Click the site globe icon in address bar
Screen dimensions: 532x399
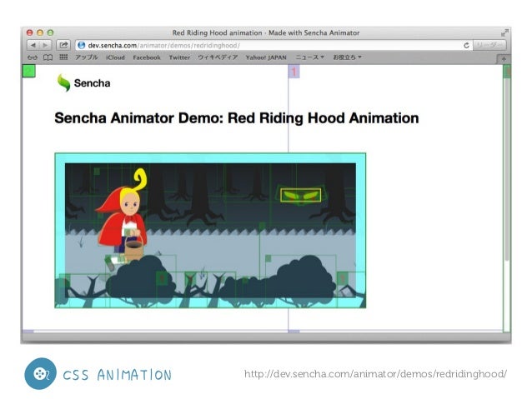(x=82, y=45)
